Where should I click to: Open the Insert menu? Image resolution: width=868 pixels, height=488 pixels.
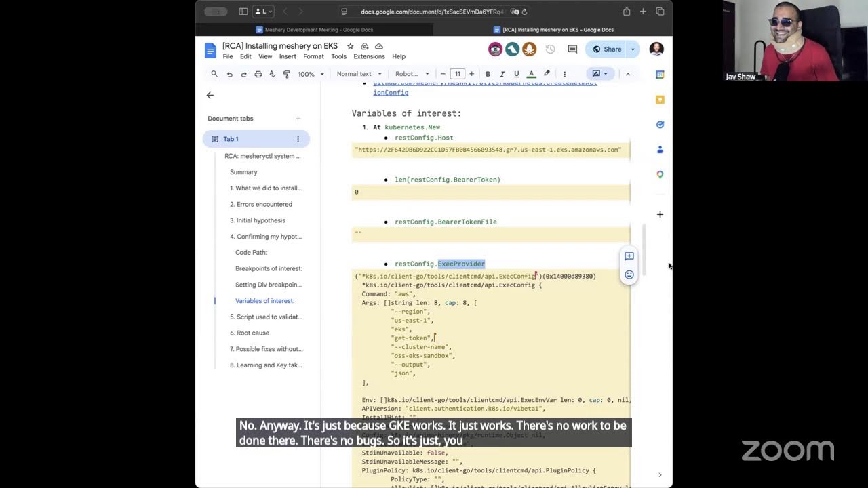tap(288, 56)
